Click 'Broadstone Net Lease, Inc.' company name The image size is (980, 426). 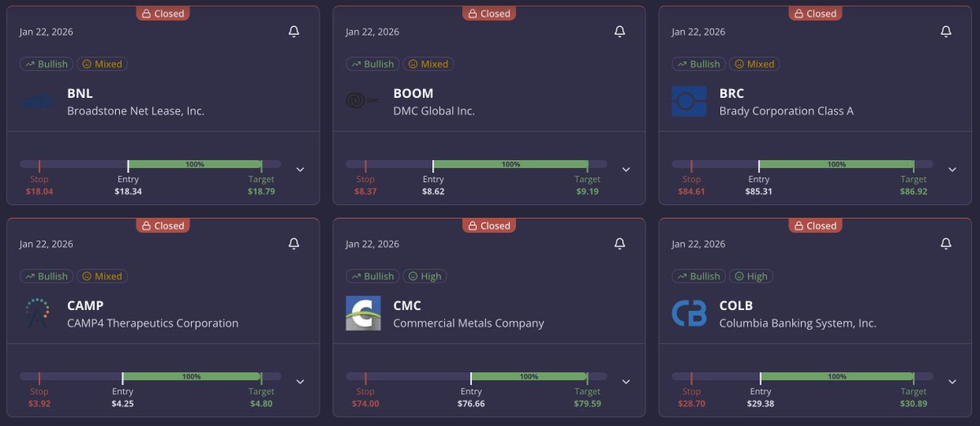point(136,111)
